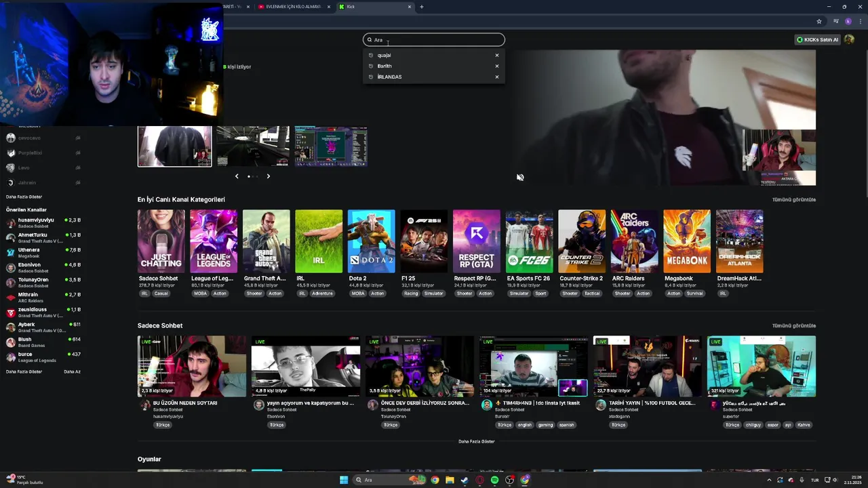Collapse recommended channels with Daha Az

coord(72,372)
